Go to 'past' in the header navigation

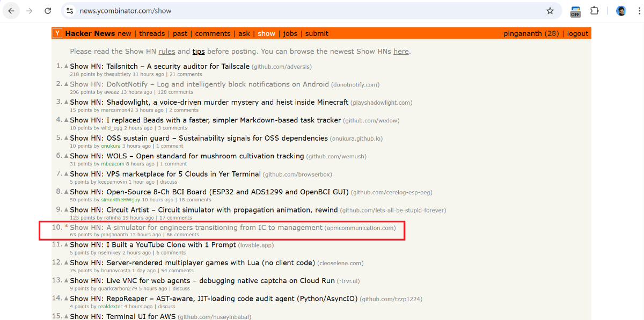(x=180, y=33)
